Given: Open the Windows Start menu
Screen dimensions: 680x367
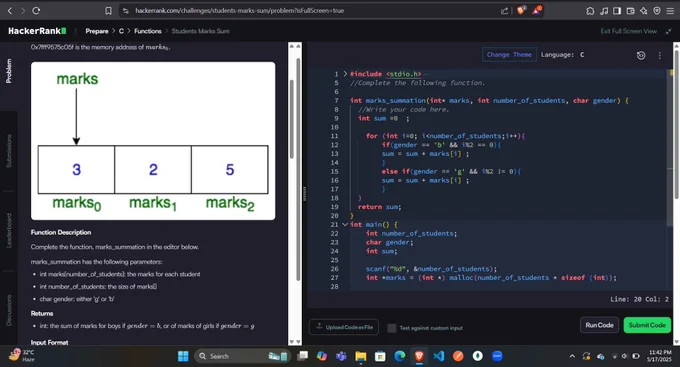Looking at the screenshot, I should (x=183, y=356).
